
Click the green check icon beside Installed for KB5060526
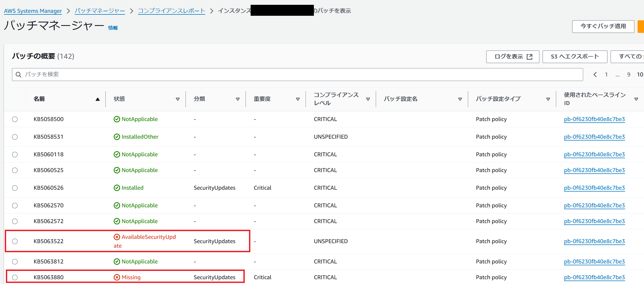[117, 188]
